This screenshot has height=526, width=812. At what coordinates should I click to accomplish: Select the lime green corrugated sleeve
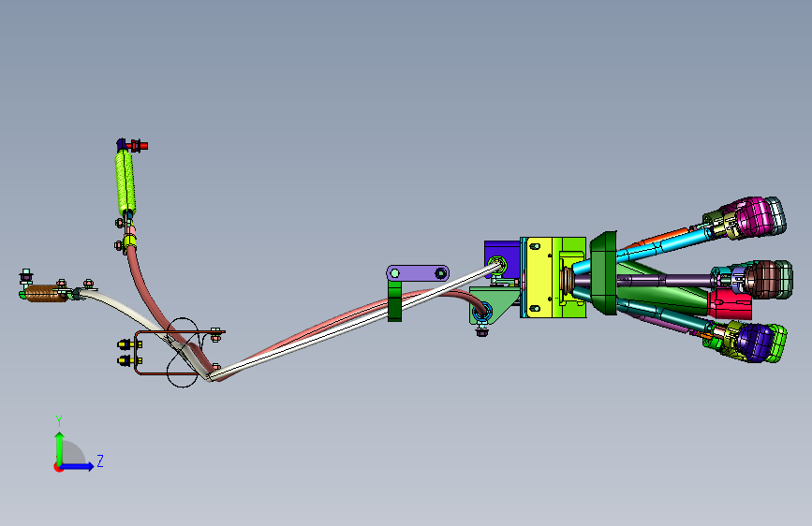click(125, 183)
